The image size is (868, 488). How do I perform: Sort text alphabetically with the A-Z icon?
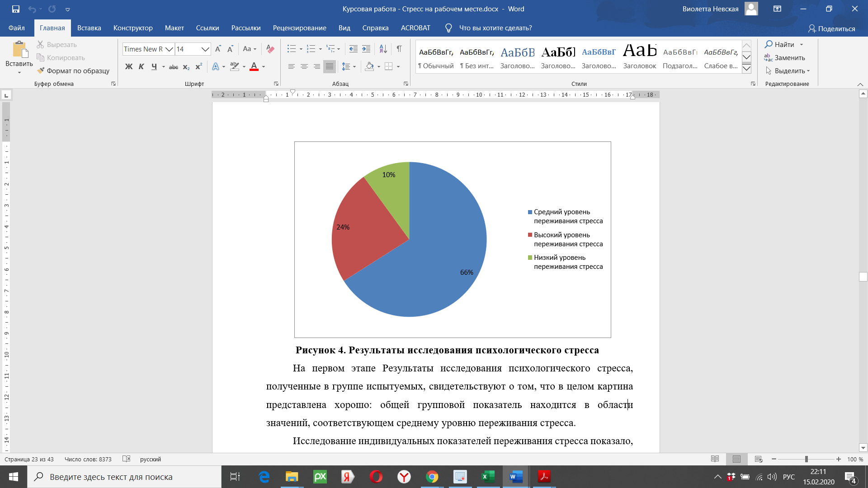point(383,49)
